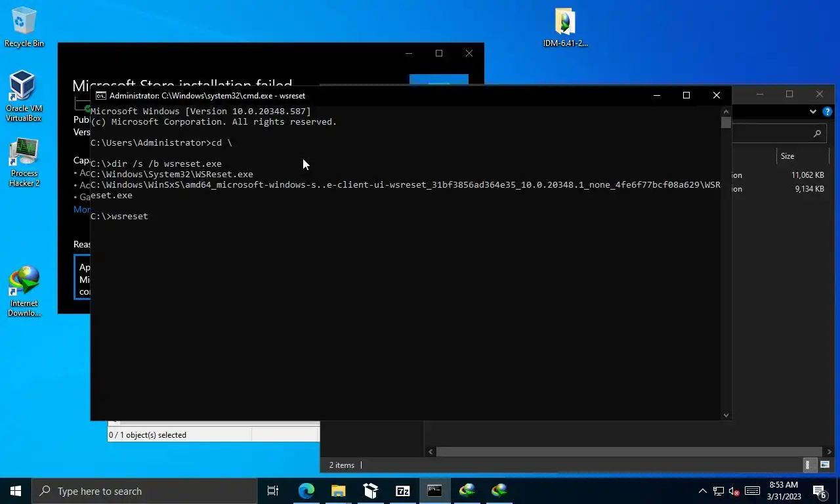Open the notification center with 6 alerts
840x504 pixels.
[x=820, y=491]
